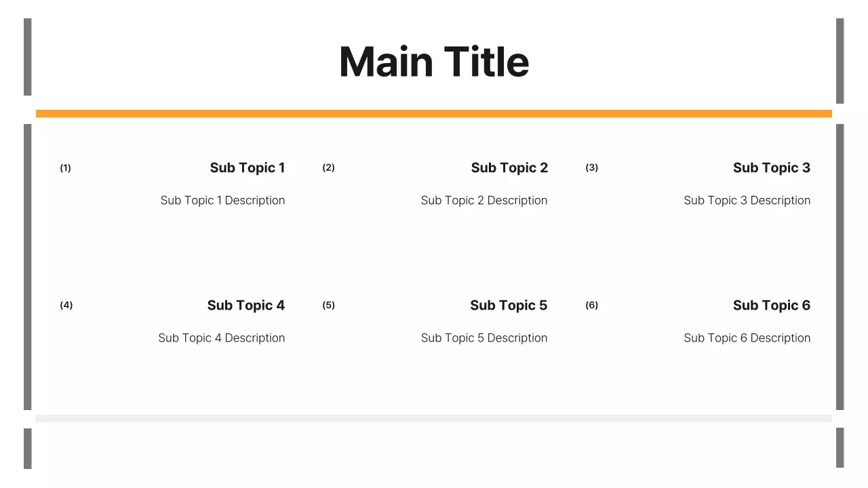
Task: Click the (1) number label
Action: [x=65, y=167]
